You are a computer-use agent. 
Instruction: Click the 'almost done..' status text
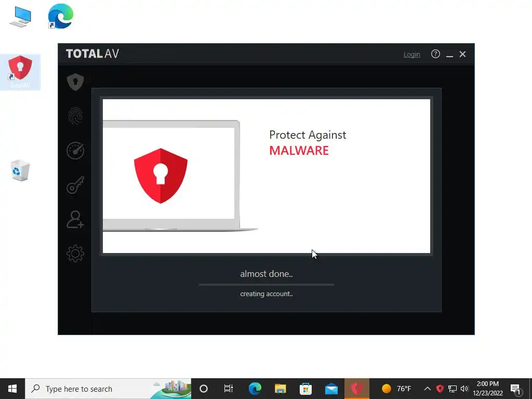tap(267, 274)
